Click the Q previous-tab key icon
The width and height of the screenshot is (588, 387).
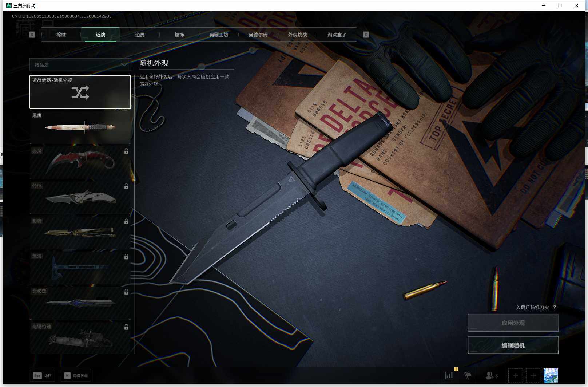coord(32,35)
